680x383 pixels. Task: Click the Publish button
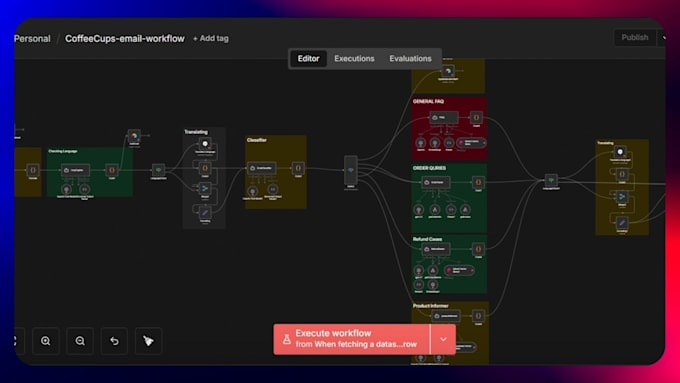[x=635, y=38]
